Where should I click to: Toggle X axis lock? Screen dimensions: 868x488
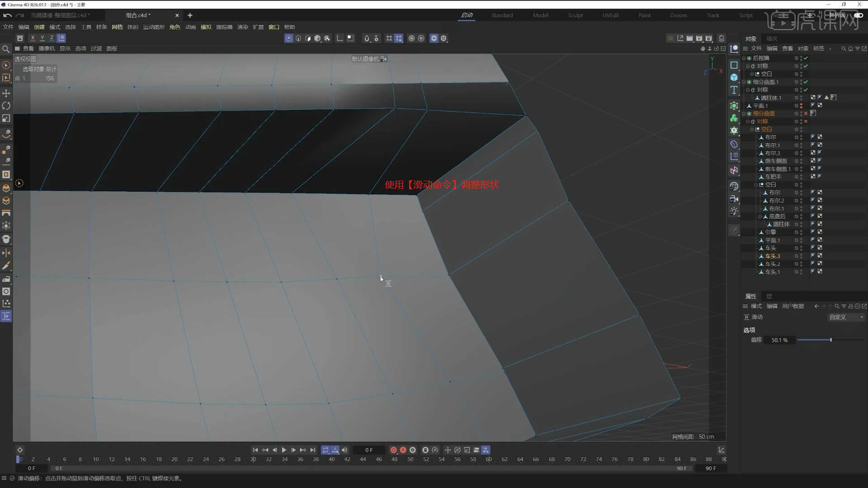coord(33,38)
